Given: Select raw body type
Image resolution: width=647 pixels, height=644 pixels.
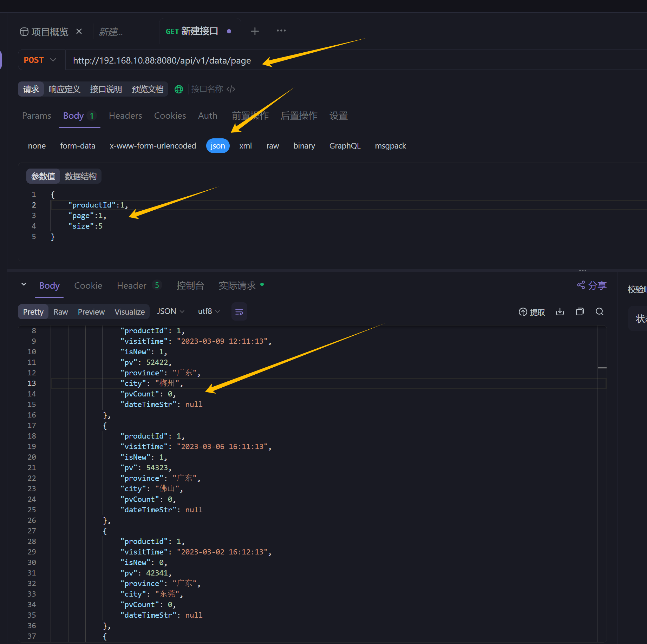Looking at the screenshot, I should point(273,146).
